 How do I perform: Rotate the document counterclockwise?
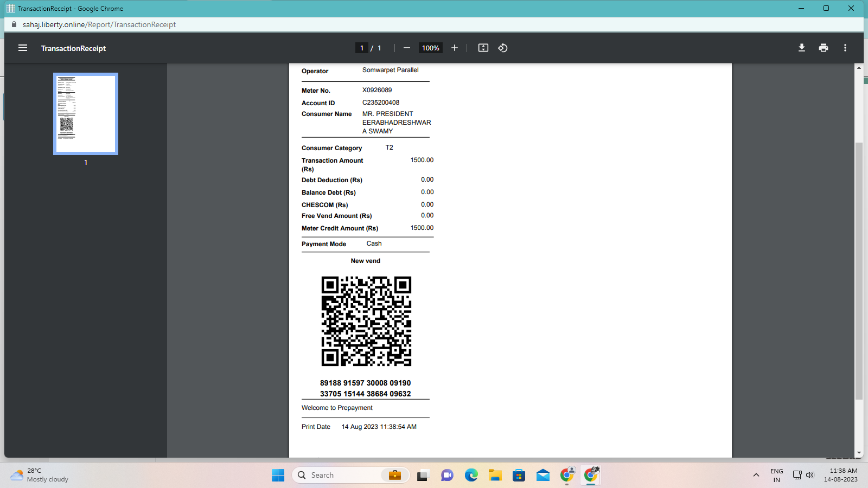(503, 48)
